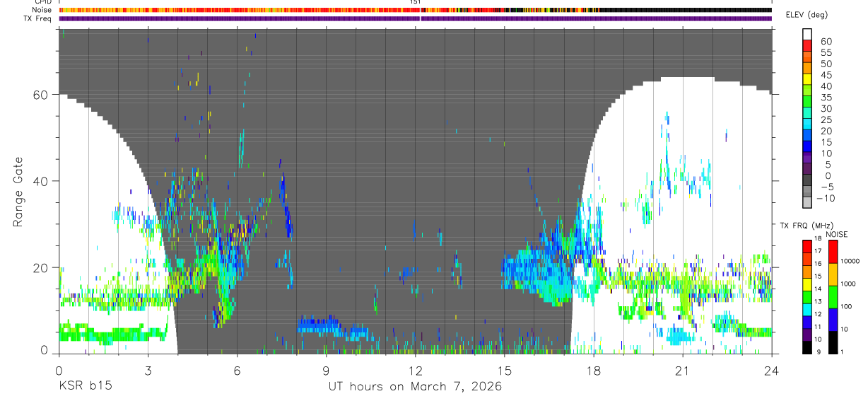Click the '60' elevation colorbar label
This screenshot has width=868, height=401.
click(x=826, y=42)
